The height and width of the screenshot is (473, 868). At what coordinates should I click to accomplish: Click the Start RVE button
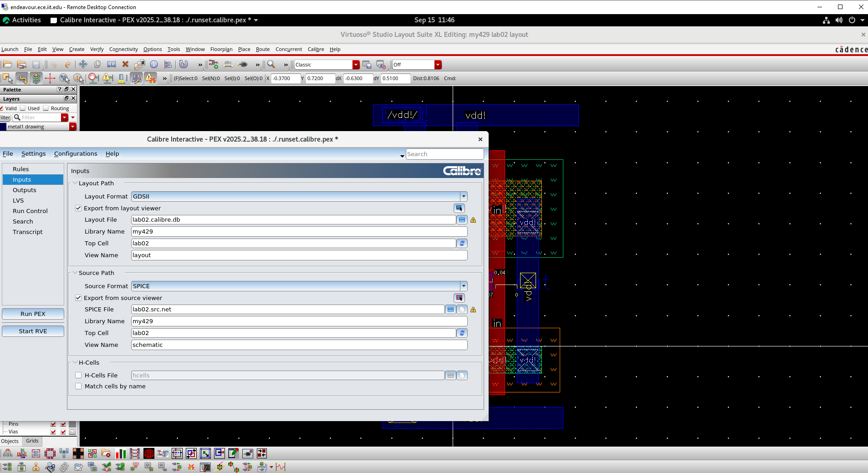tap(33, 331)
